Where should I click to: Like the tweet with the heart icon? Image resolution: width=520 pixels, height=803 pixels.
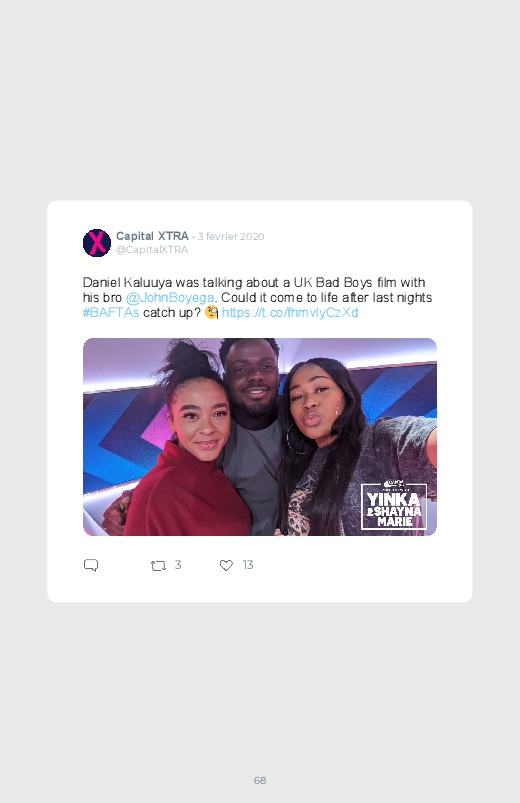pos(226,565)
